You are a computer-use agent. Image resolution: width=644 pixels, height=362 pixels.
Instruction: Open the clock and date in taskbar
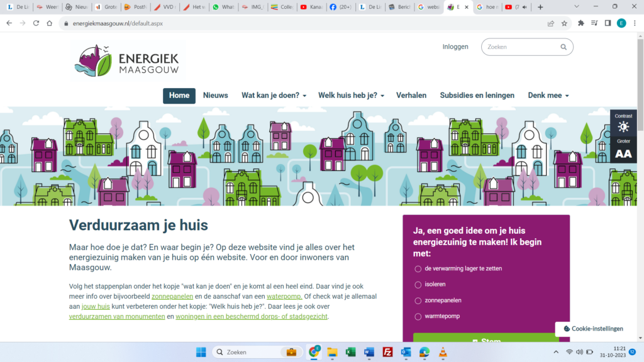(613, 352)
